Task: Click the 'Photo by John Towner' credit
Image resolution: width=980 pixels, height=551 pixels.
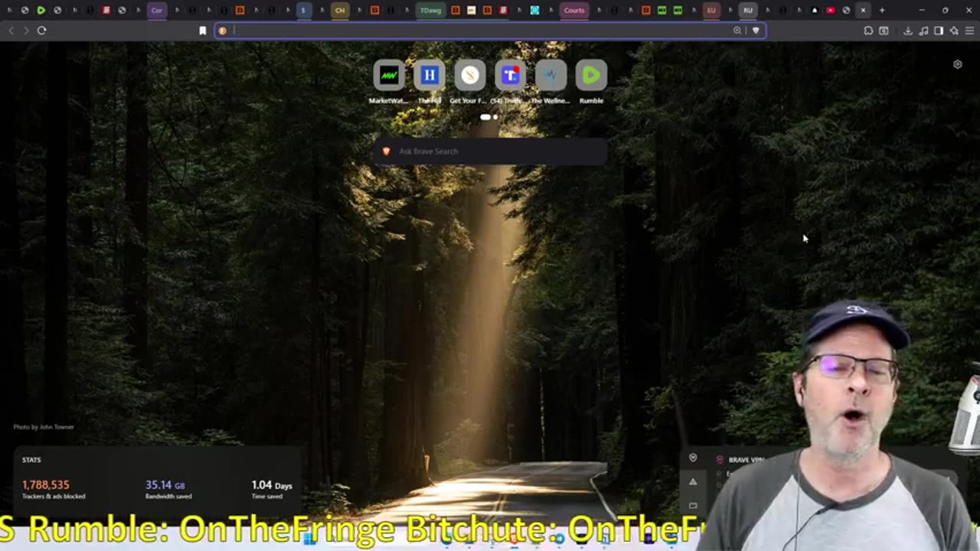Action: pos(44,427)
